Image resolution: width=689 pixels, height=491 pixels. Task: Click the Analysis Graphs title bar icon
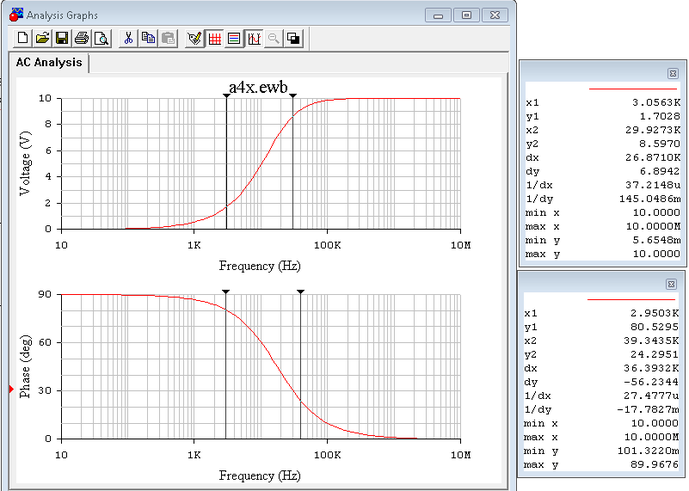[16, 15]
